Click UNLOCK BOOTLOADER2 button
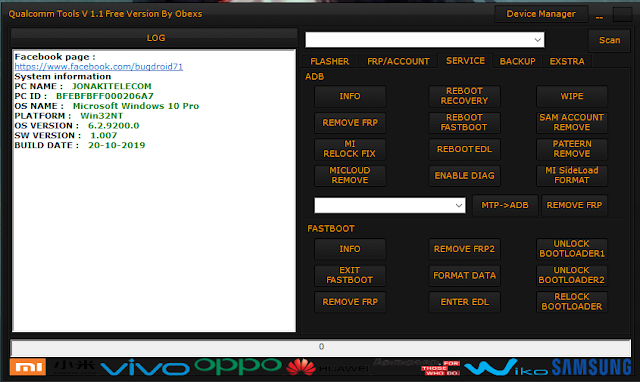This screenshot has width=640, height=382. coord(571,275)
